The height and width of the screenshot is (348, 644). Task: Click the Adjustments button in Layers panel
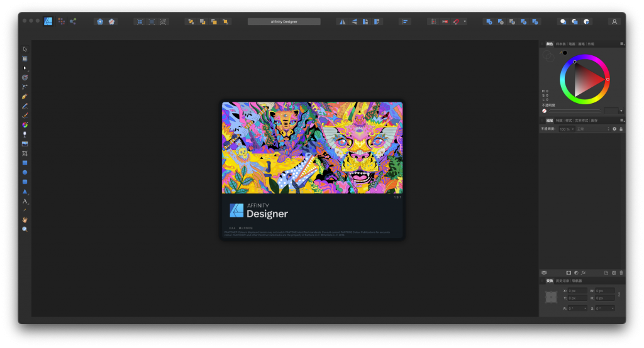point(576,273)
